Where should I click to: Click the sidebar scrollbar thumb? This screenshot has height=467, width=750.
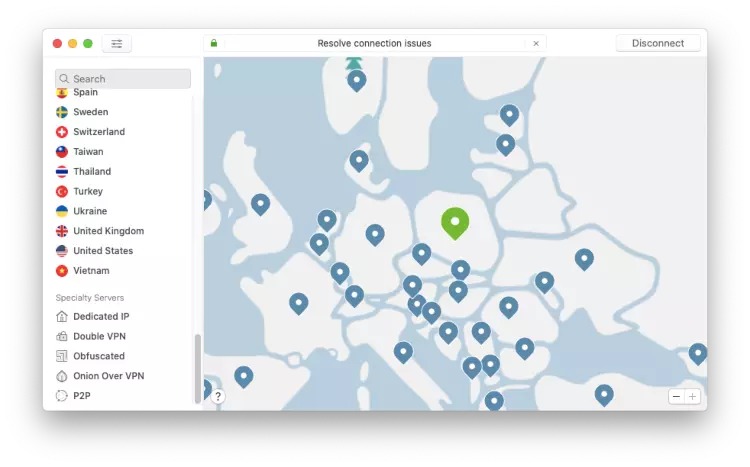[x=198, y=368]
